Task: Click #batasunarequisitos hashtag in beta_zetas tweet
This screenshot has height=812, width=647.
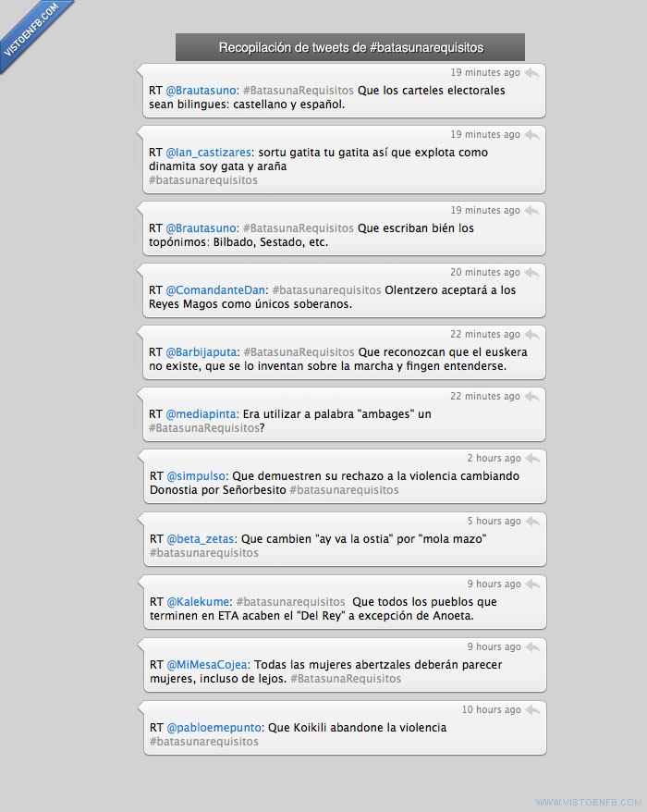Action: 204,553
